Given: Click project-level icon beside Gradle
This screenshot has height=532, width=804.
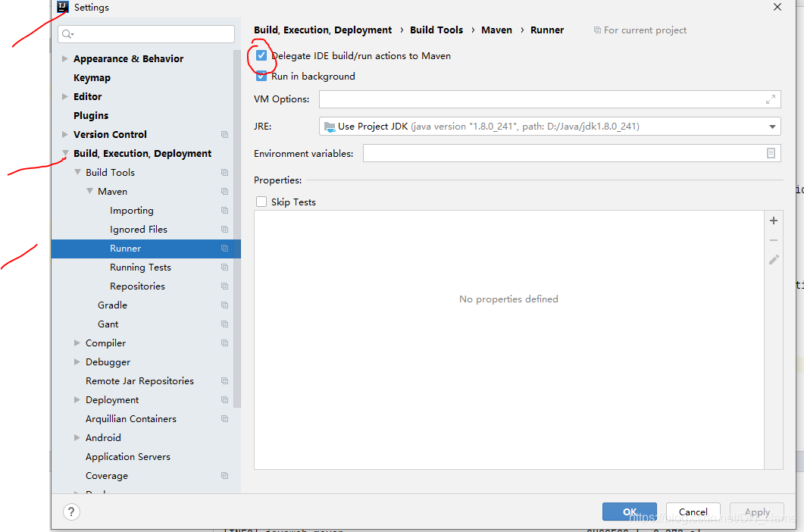Looking at the screenshot, I should coord(224,305).
